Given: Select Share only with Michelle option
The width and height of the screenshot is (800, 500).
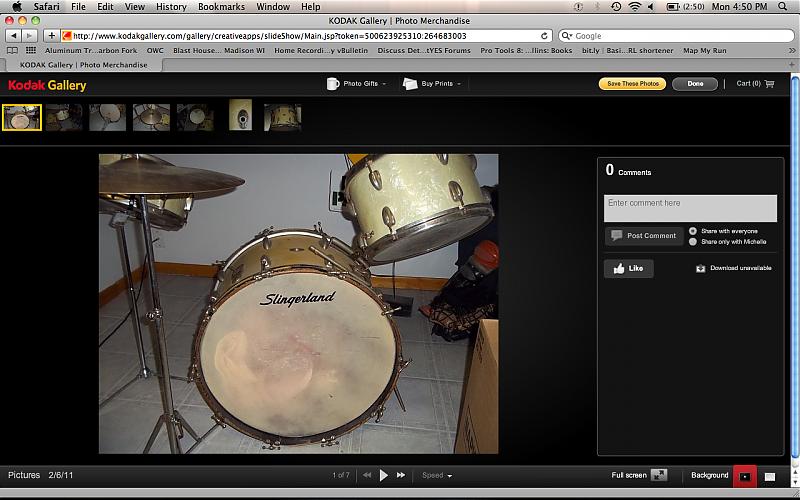Looking at the screenshot, I should pos(693,241).
